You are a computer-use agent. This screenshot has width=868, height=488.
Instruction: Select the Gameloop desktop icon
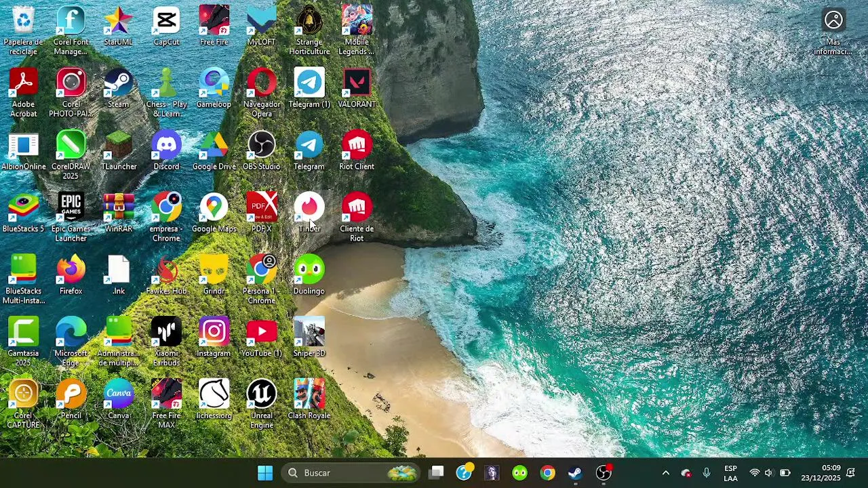(x=214, y=89)
